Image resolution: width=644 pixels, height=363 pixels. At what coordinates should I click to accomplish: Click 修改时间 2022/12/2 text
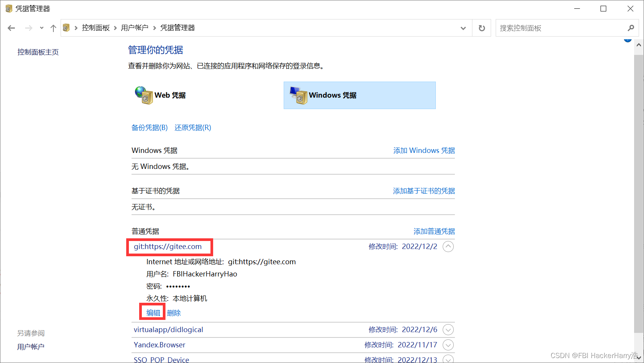point(403,246)
